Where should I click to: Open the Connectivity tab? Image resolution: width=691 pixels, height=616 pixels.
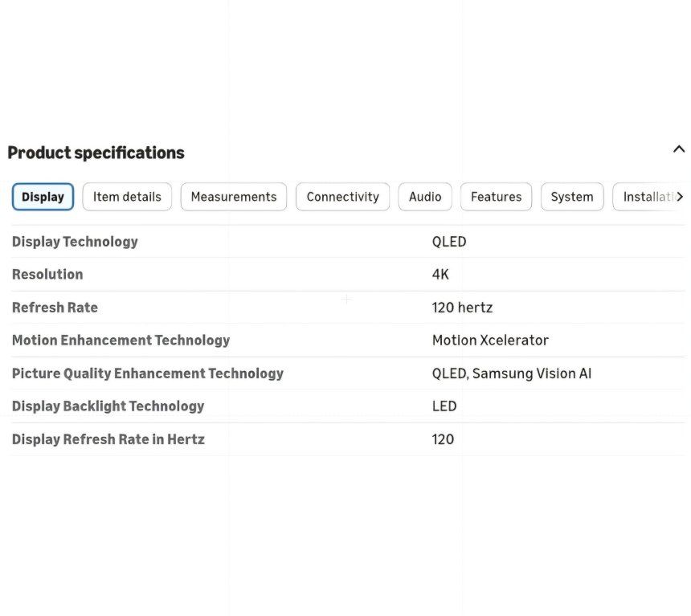tap(342, 197)
